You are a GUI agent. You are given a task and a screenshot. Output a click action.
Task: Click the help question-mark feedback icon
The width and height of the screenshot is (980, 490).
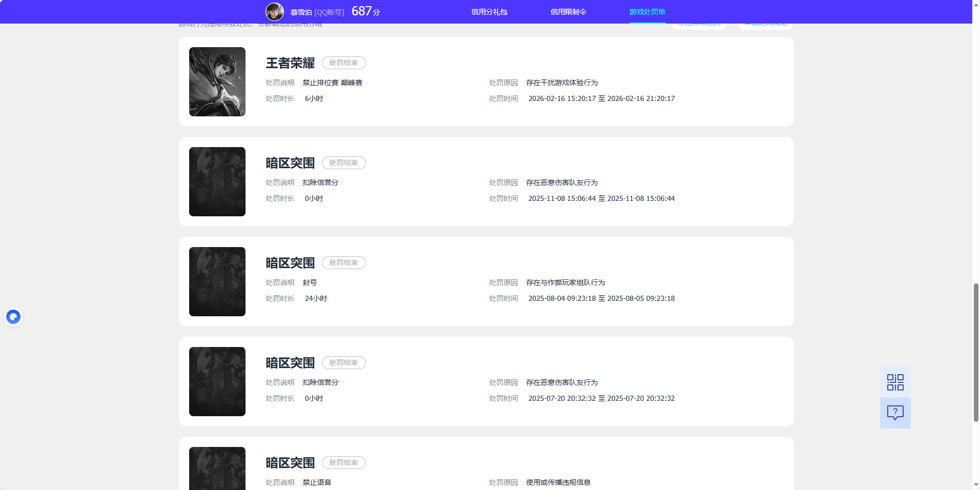(895, 413)
